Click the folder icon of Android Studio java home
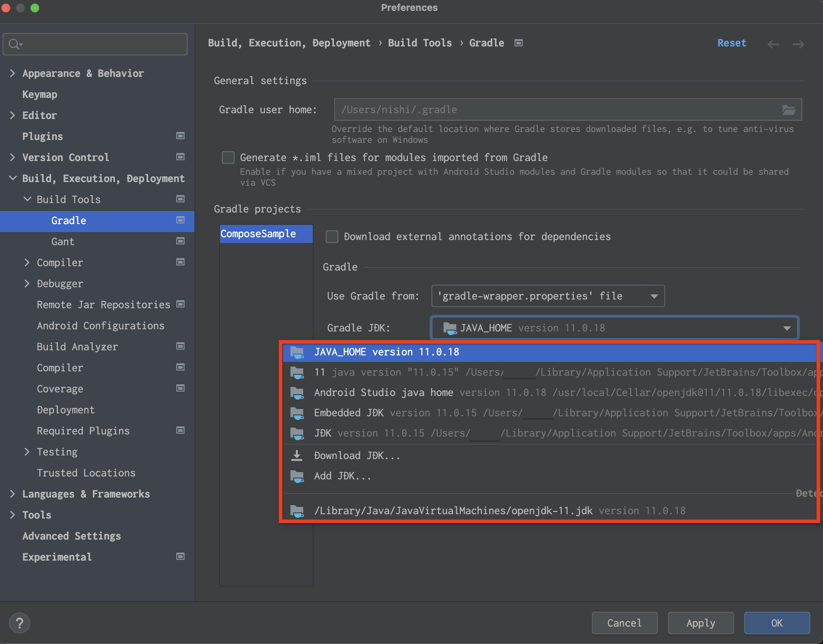 tap(297, 393)
